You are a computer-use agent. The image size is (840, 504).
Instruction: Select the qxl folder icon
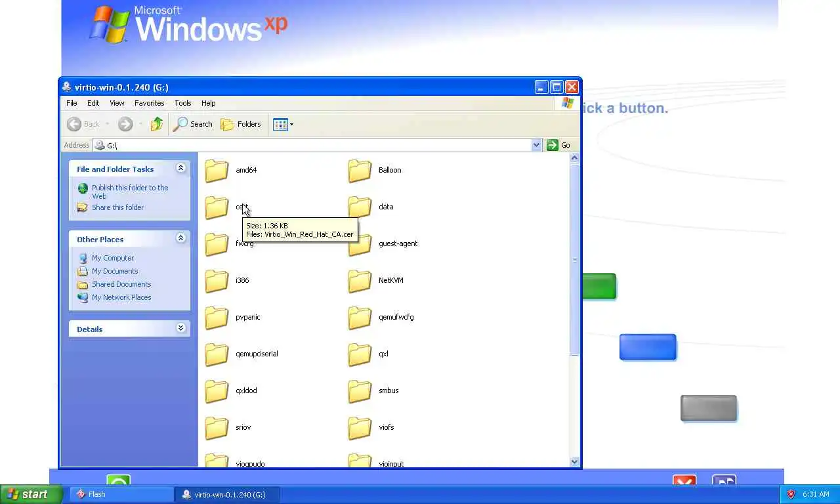pyautogui.click(x=360, y=354)
